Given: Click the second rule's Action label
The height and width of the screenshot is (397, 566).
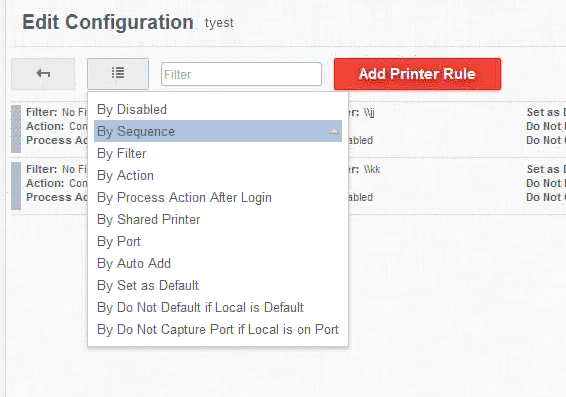Looking at the screenshot, I should pyautogui.click(x=45, y=183).
